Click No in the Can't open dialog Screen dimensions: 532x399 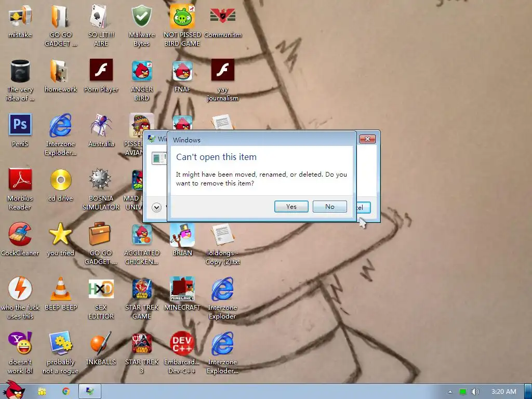[x=330, y=207]
